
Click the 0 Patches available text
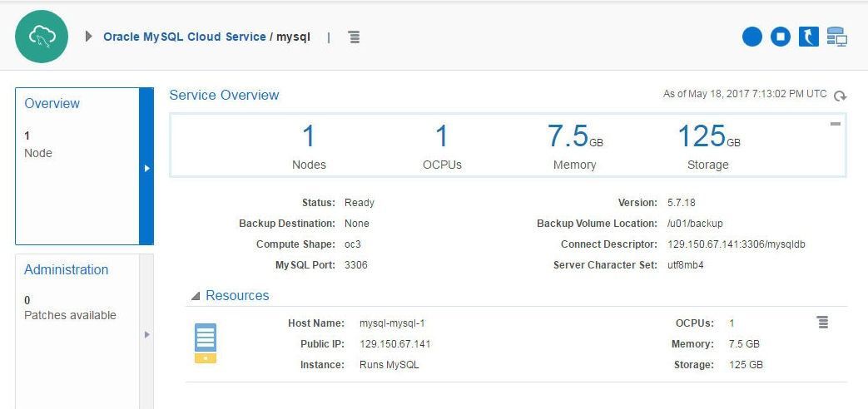[70, 308]
